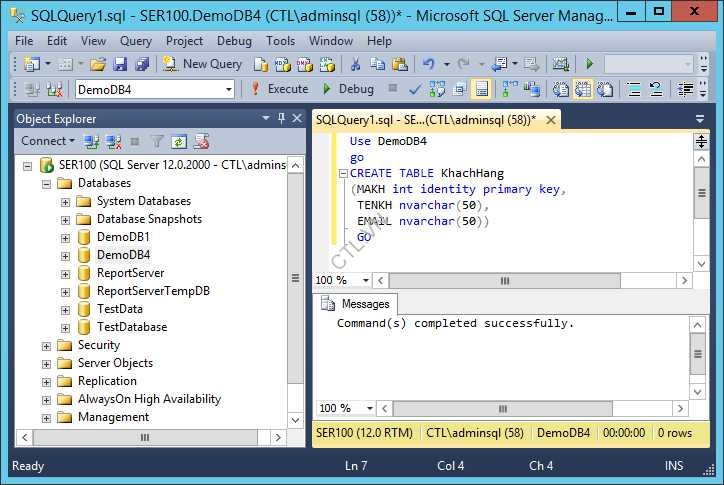Expand the Security folder node
The width and height of the screenshot is (724, 485).
[46, 345]
